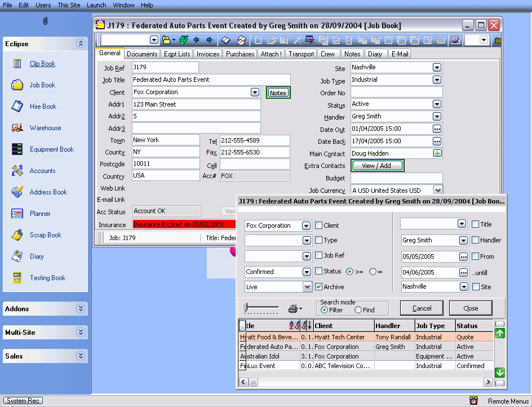This screenshot has height=407, width=532.
Task: Open the Client dropdown showing Fox Corporation
Action: (x=255, y=92)
